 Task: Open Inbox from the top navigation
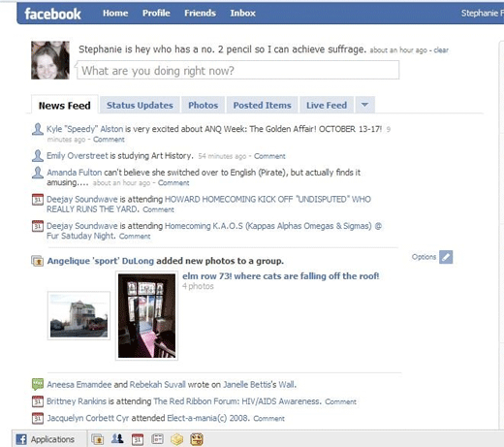242,13
